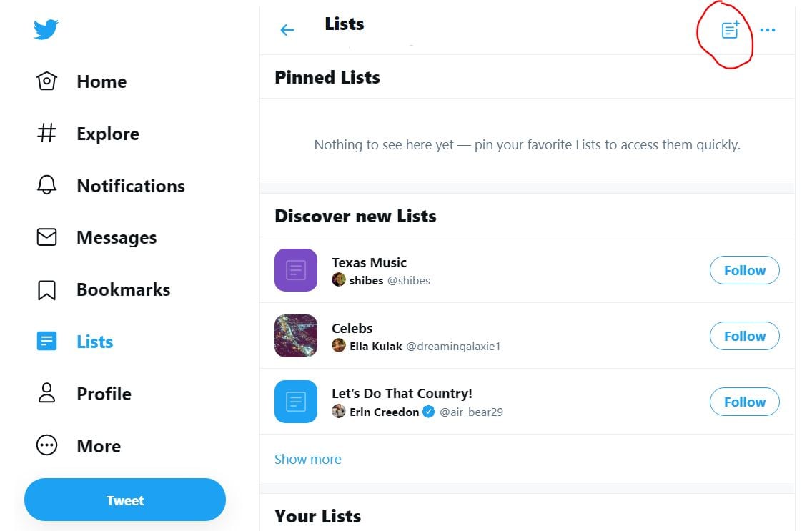Select the Lists entry in the navigation
The image size is (812, 531).
point(94,341)
